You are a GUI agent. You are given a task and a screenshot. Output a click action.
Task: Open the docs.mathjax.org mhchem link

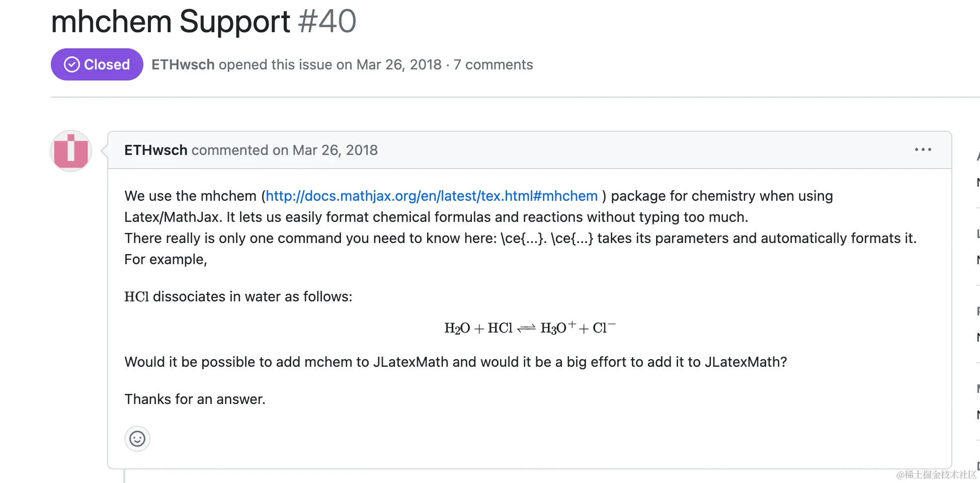(432, 196)
